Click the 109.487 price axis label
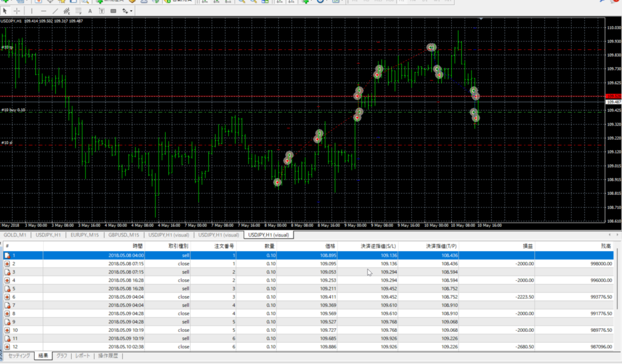 pos(613,102)
